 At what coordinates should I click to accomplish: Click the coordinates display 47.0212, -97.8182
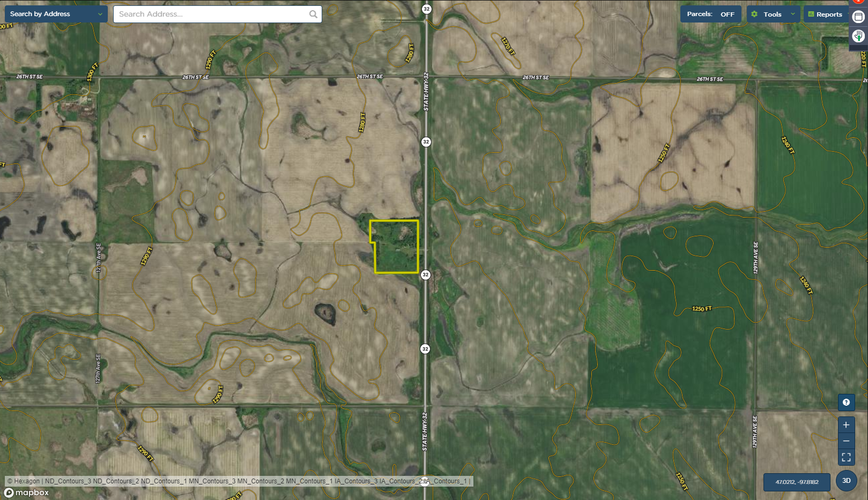pos(797,482)
